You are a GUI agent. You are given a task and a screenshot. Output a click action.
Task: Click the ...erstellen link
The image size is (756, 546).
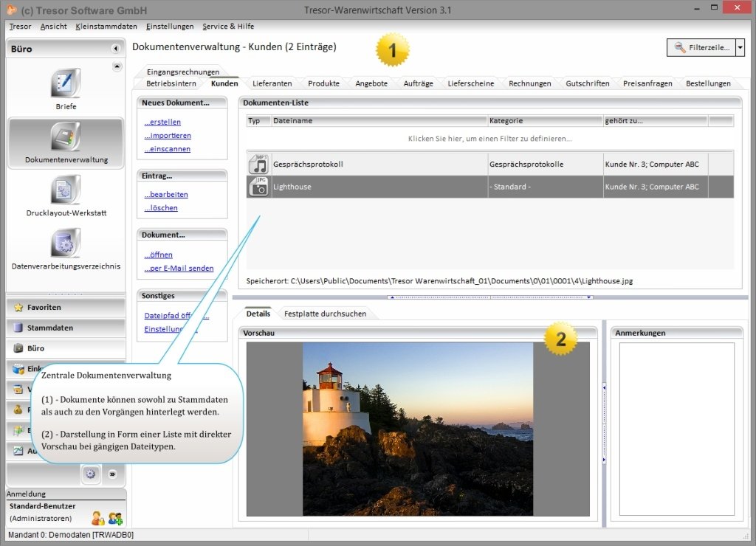(x=162, y=122)
